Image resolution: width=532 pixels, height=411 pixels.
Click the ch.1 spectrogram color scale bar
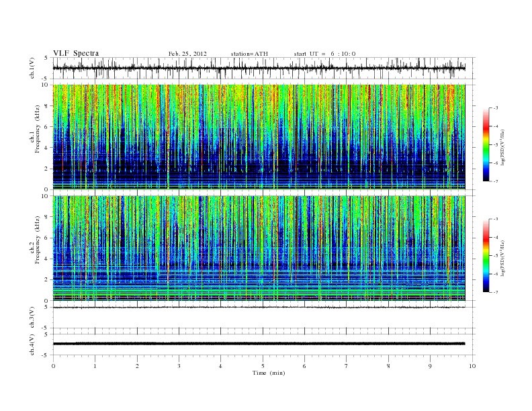point(486,145)
